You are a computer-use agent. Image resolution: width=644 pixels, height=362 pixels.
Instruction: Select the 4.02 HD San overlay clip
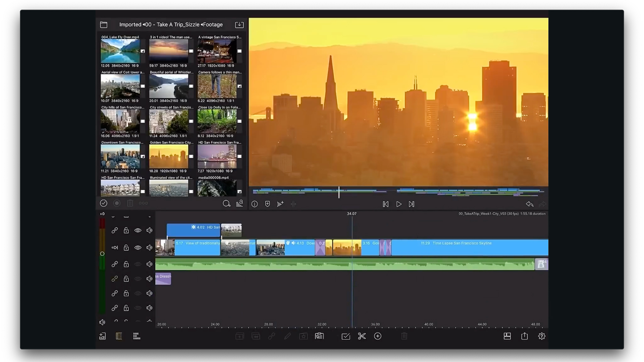194,230
